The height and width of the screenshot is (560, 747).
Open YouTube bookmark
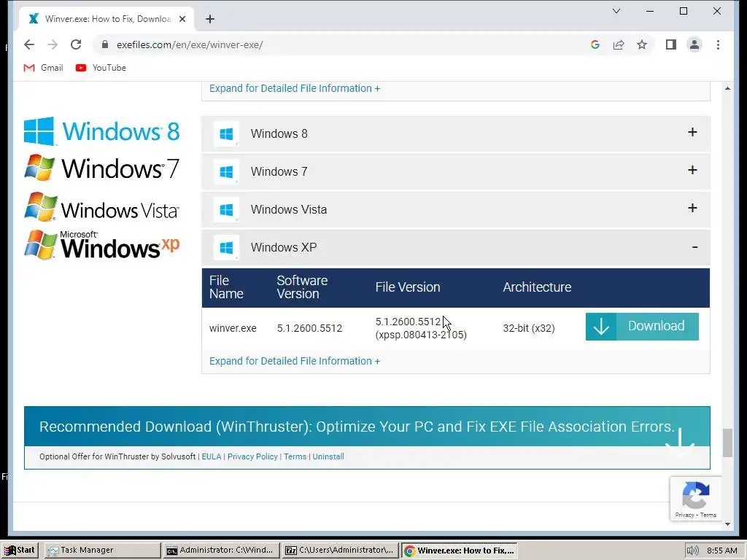tap(101, 68)
